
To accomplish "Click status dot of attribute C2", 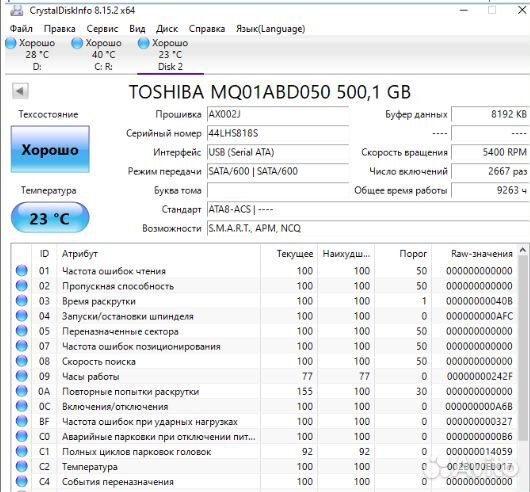I will click(22, 467).
